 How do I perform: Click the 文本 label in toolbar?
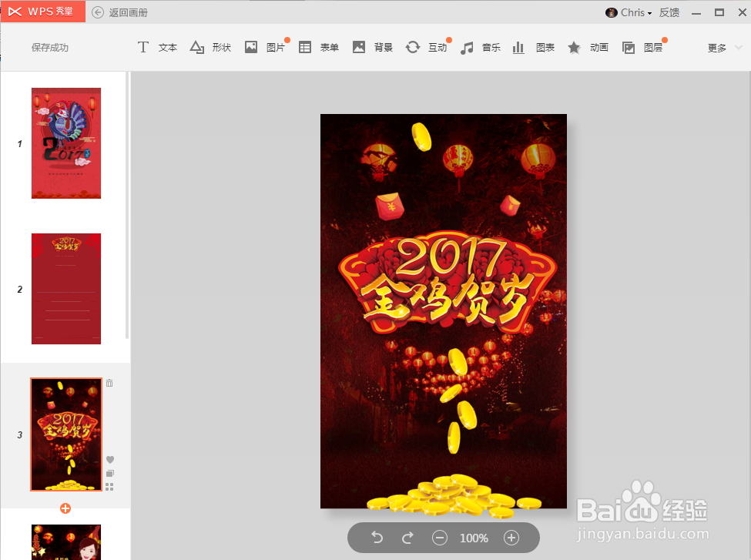click(x=168, y=48)
